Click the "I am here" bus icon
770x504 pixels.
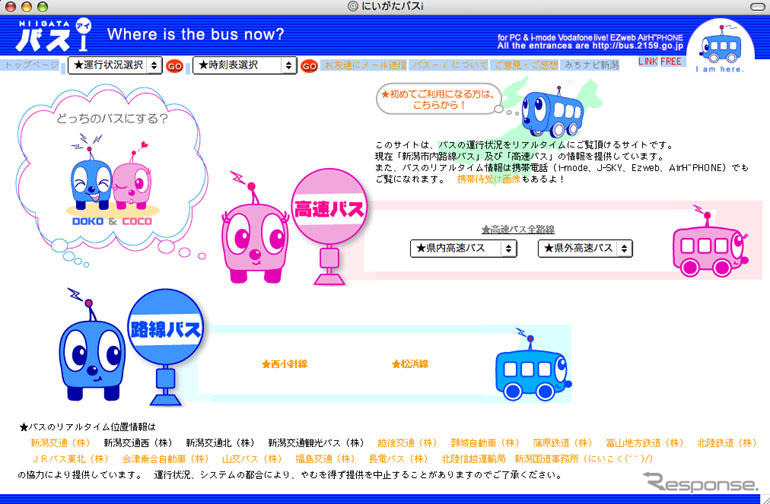[720, 47]
